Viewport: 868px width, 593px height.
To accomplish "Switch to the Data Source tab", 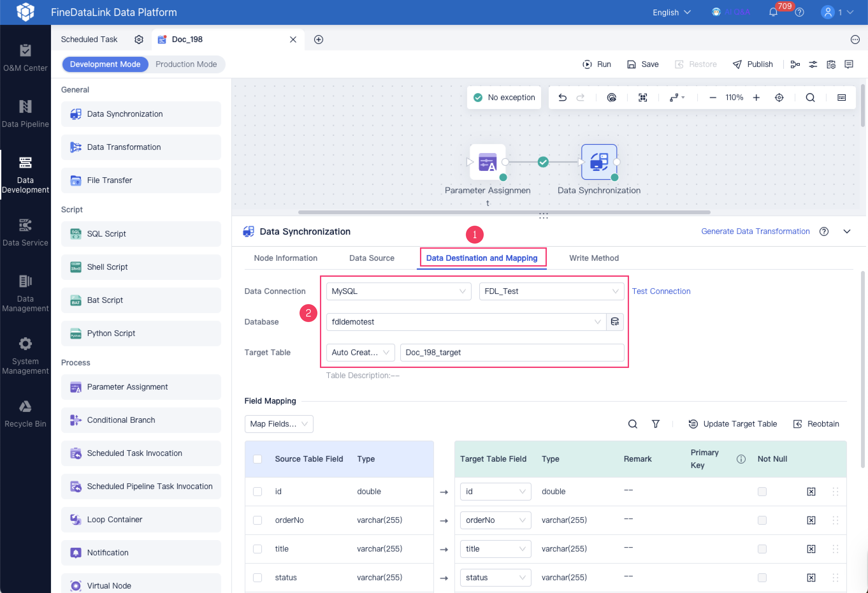I will 372,258.
